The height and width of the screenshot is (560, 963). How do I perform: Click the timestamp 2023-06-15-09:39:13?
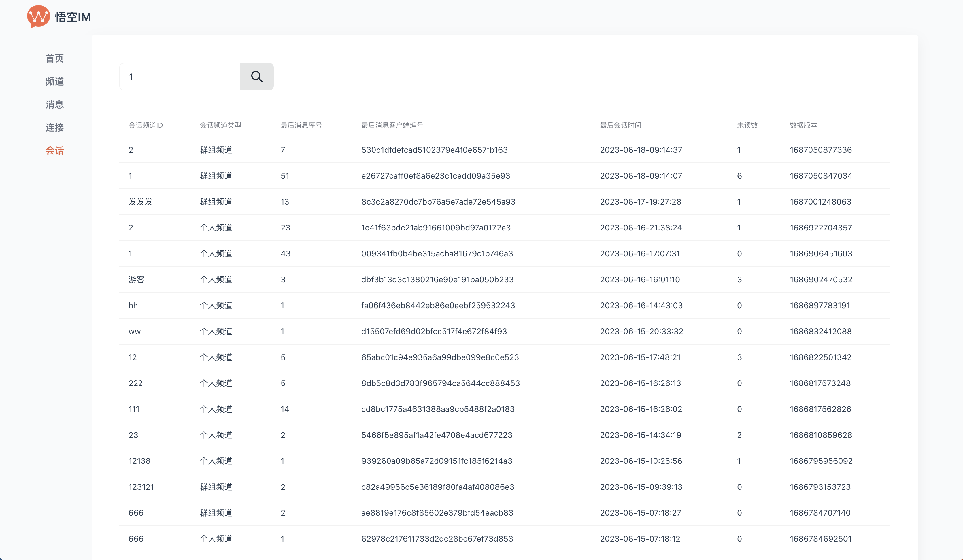(641, 487)
